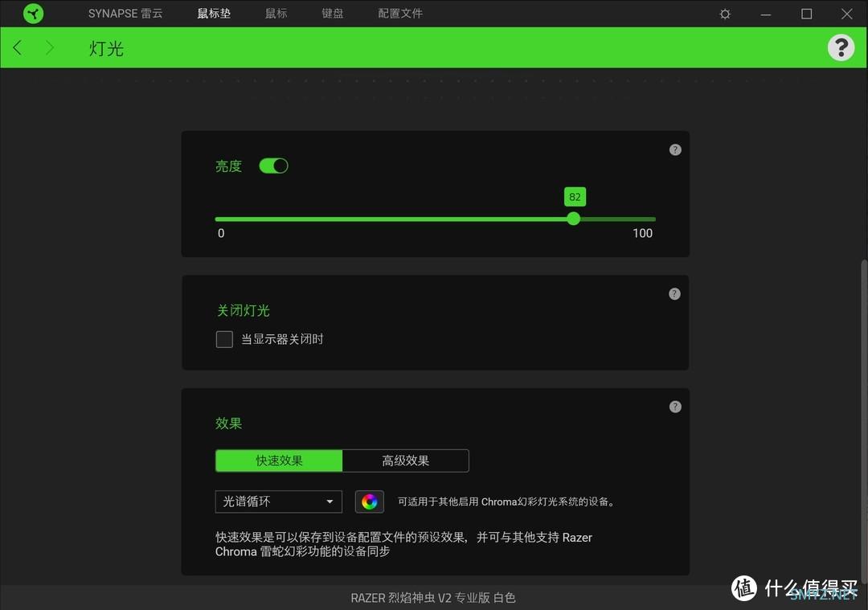The image size is (868, 610).
Task: Show help for the 效果 panel
Action: coord(675,407)
